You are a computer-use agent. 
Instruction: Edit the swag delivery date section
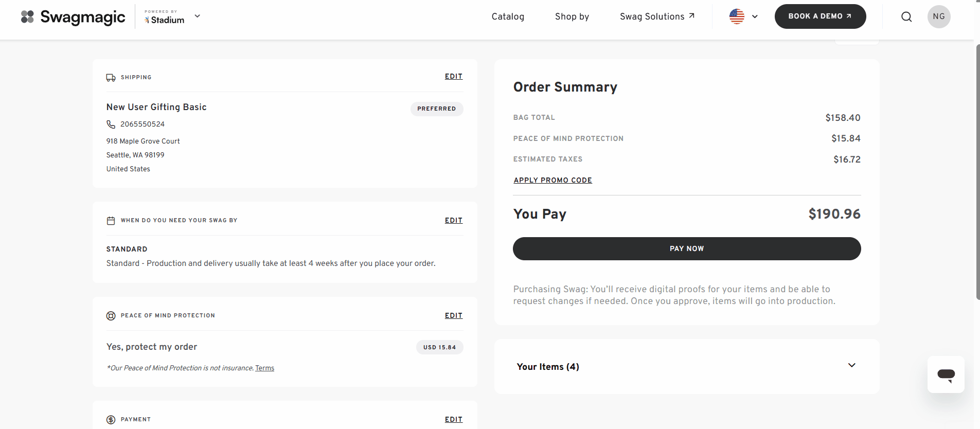click(454, 221)
